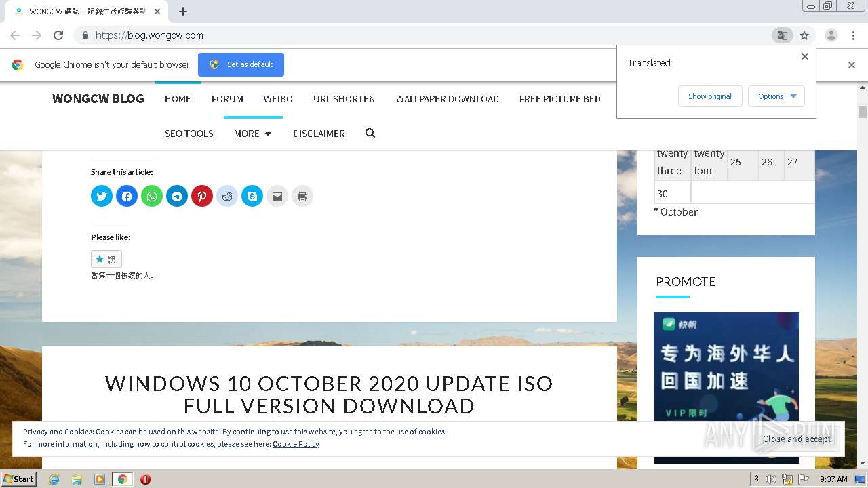Go forward to next page
The height and width of the screenshot is (488, 868).
click(x=37, y=35)
